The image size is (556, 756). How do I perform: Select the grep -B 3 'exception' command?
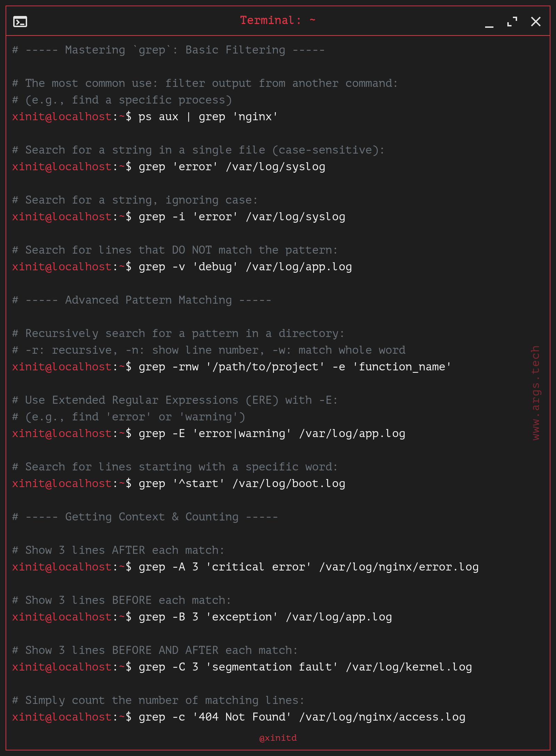[x=265, y=617]
